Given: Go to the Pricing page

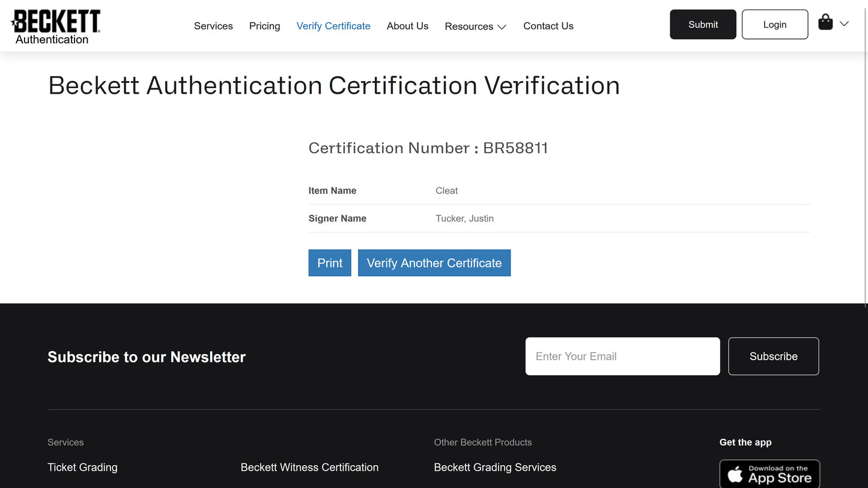Looking at the screenshot, I should coord(264,26).
